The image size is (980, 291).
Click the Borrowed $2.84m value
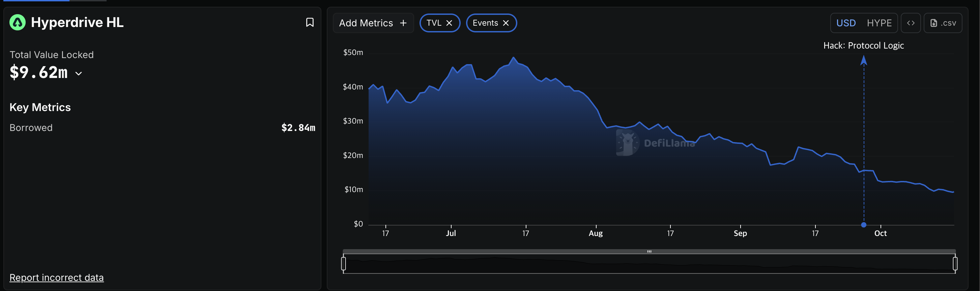(x=298, y=128)
